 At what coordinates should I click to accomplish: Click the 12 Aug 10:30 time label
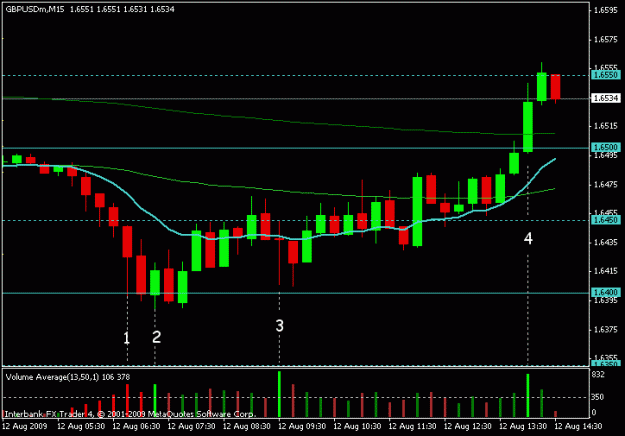[357, 426]
